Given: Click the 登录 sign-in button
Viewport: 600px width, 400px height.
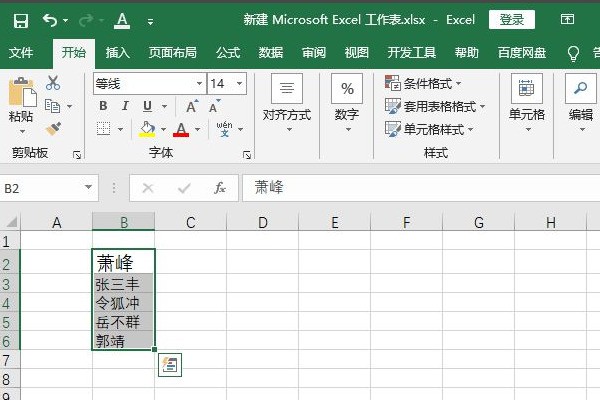Looking at the screenshot, I should (x=511, y=20).
